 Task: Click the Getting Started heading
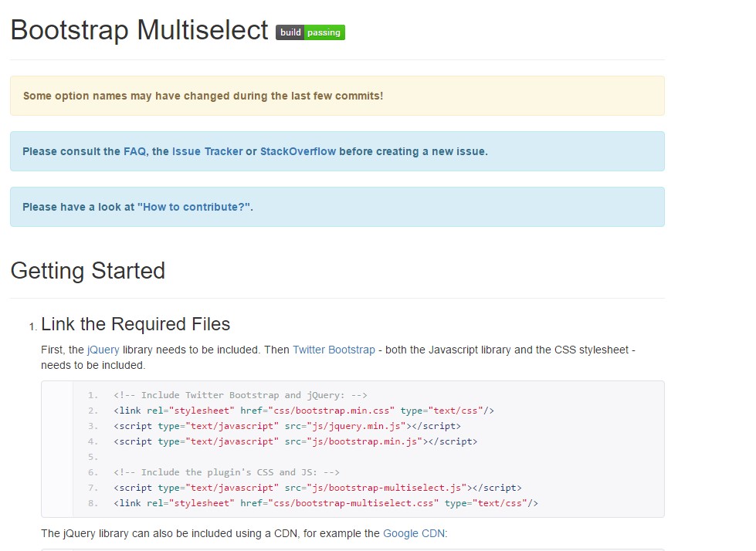pyautogui.click(x=88, y=271)
